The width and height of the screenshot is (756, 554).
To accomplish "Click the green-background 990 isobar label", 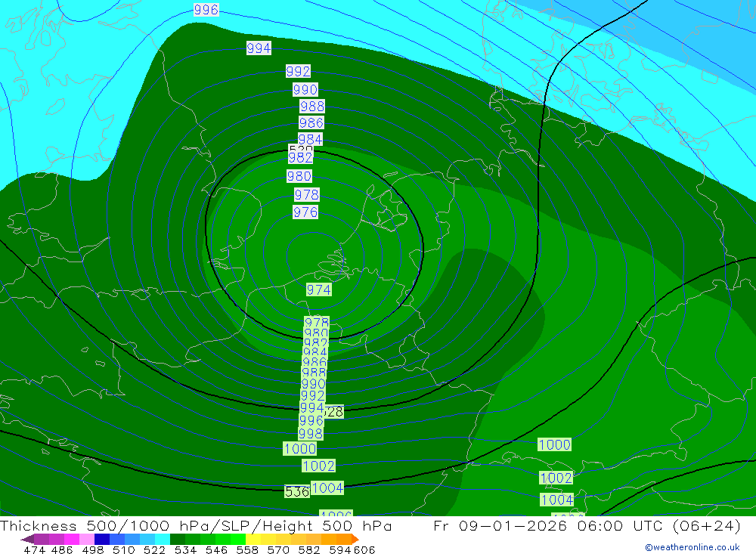I will [314, 384].
